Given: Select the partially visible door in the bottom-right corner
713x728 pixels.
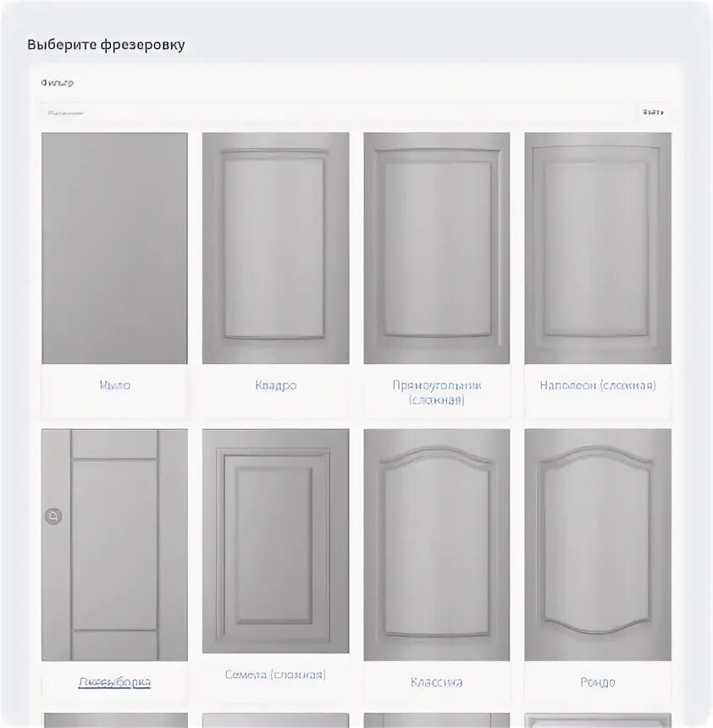Looking at the screenshot, I should (x=598, y=720).
